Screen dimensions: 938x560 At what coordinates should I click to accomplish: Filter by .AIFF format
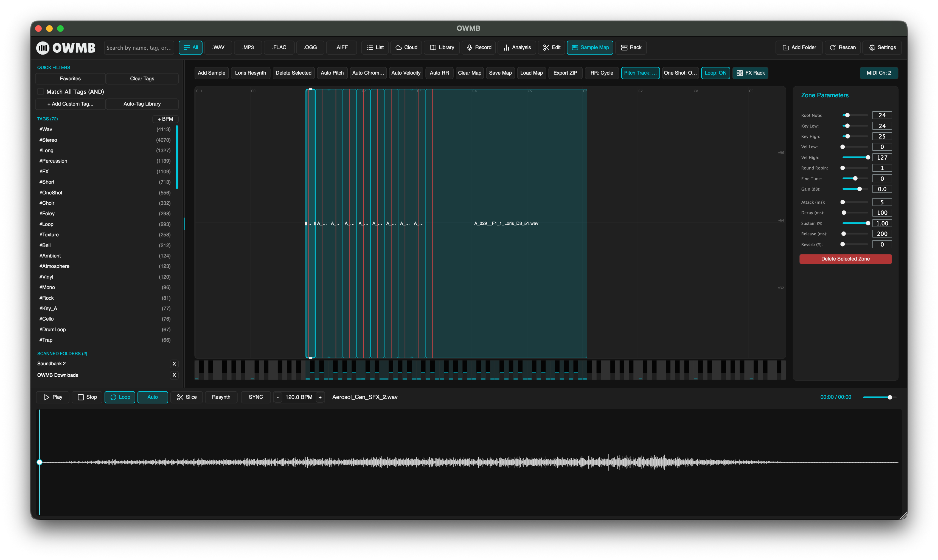tap(341, 47)
